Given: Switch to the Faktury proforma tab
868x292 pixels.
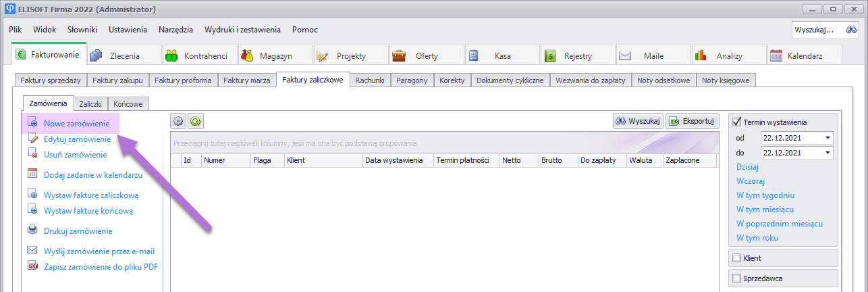Looking at the screenshot, I should tap(183, 80).
